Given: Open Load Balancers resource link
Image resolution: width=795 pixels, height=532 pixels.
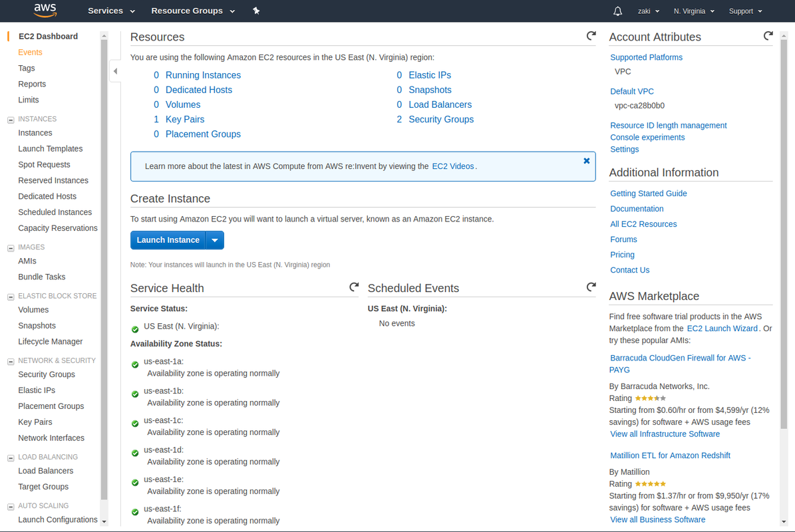Looking at the screenshot, I should pos(440,104).
